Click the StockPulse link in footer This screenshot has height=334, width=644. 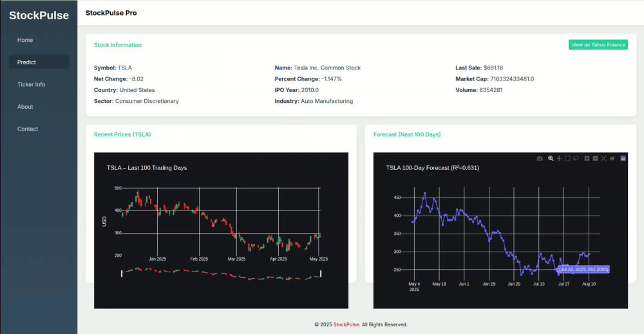click(x=346, y=324)
